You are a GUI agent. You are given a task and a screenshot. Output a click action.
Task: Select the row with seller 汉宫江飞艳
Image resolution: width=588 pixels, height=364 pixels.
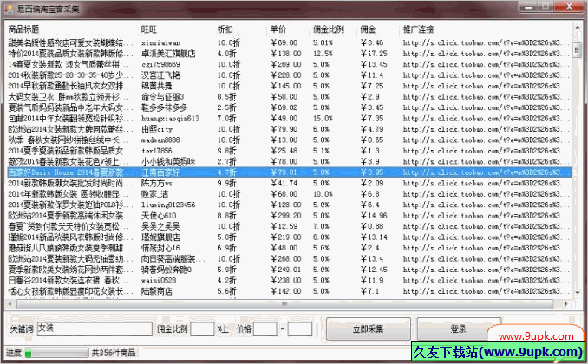click(288, 75)
